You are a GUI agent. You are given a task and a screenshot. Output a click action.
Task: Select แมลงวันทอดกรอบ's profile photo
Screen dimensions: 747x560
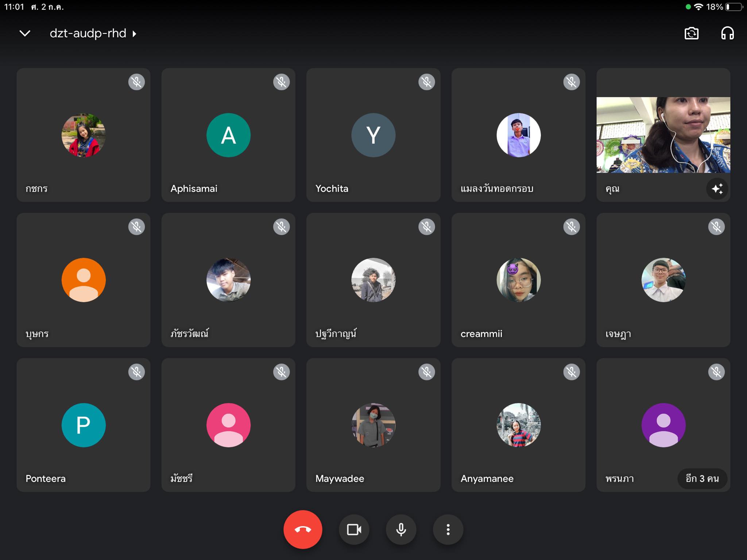(x=518, y=135)
